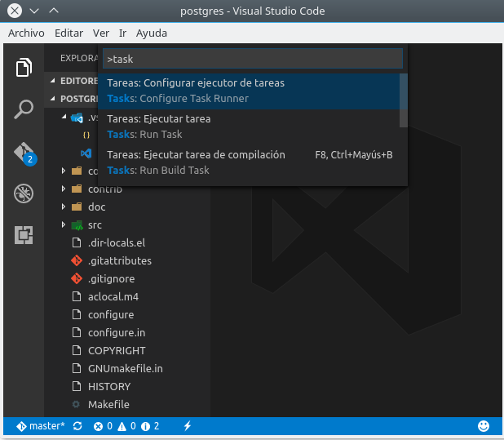Expand the contrib folder
The width and height of the screenshot is (504, 440).
(104, 189)
